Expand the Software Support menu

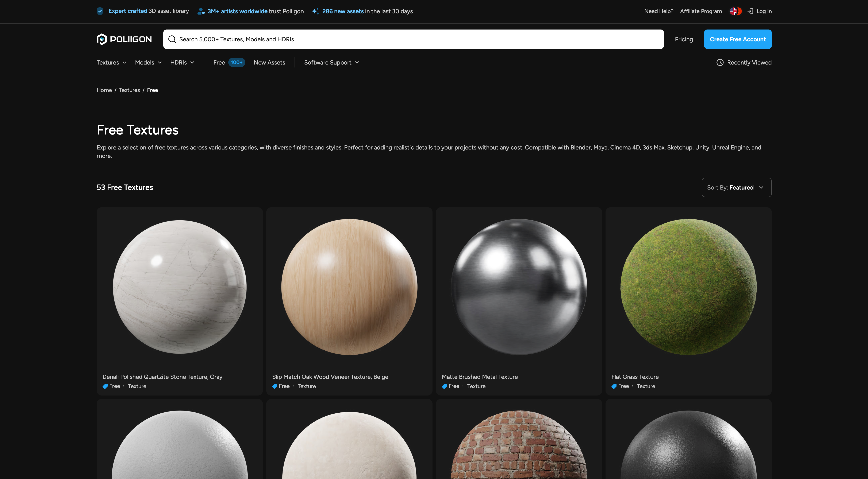[331, 62]
